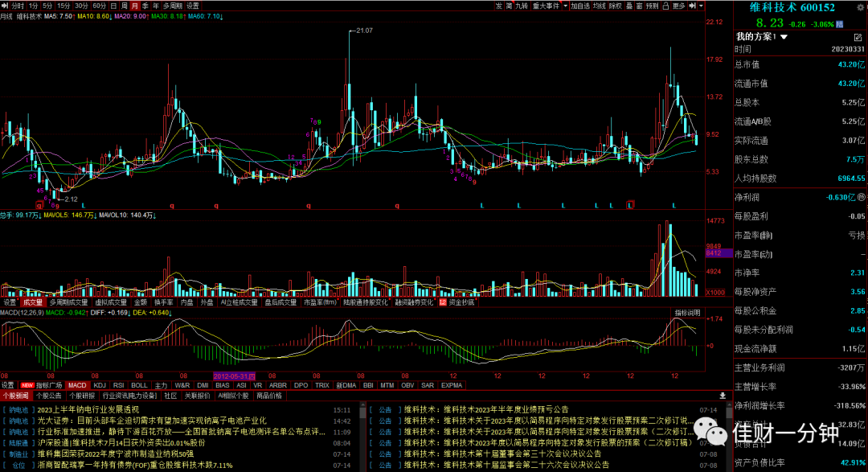Click the RSI indicator tab
Viewport: 868px width, 472px height.
[118, 385]
